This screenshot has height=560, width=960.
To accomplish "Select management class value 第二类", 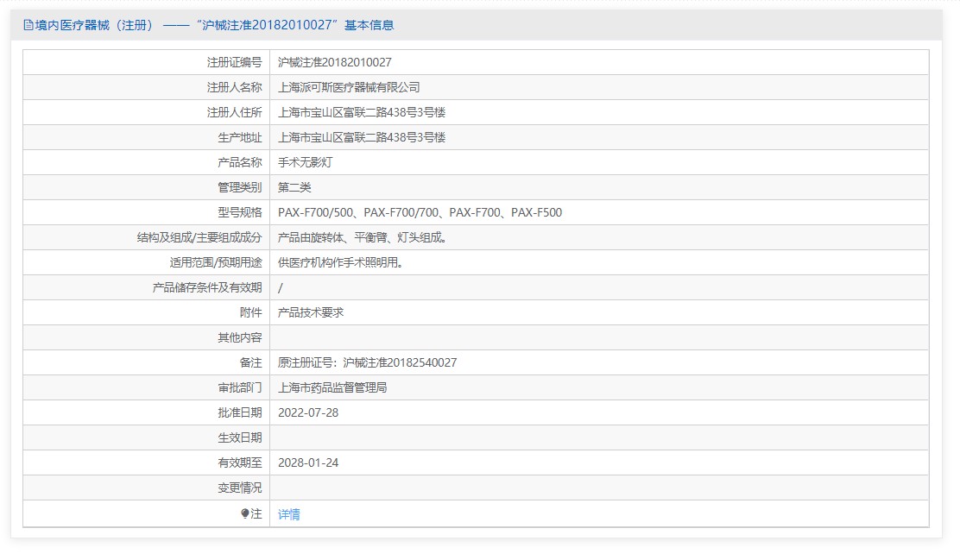I will click(294, 188).
